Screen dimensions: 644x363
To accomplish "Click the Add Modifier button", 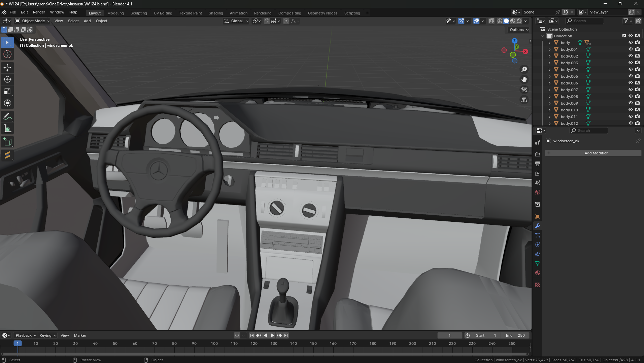I will 593,153.
